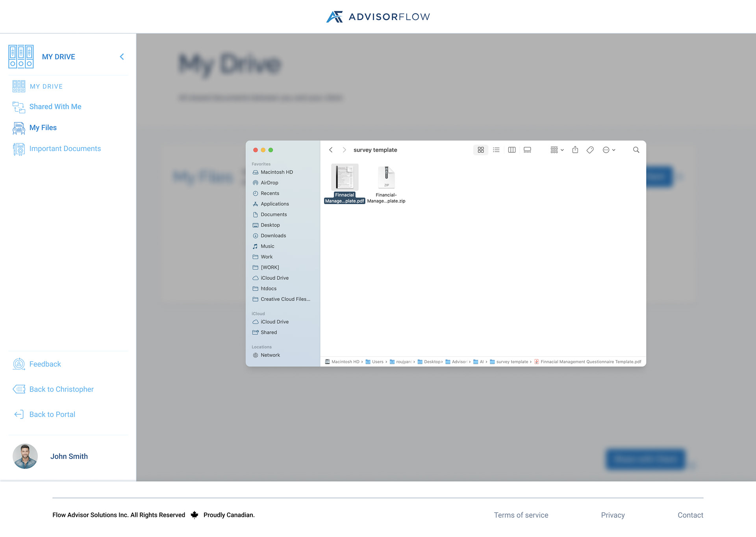Keep icon view selected in Finder
The width and height of the screenshot is (756, 537).
click(x=480, y=150)
